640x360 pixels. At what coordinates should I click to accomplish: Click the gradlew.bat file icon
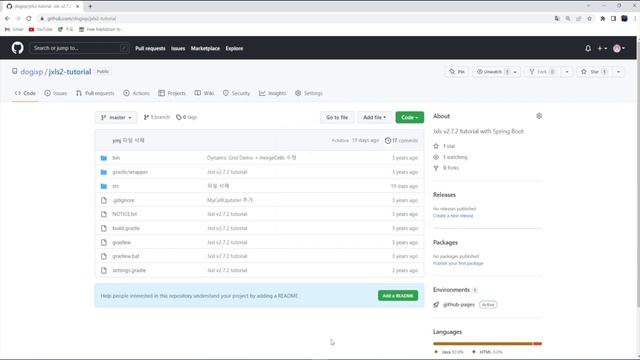pyautogui.click(x=104, y=256)
